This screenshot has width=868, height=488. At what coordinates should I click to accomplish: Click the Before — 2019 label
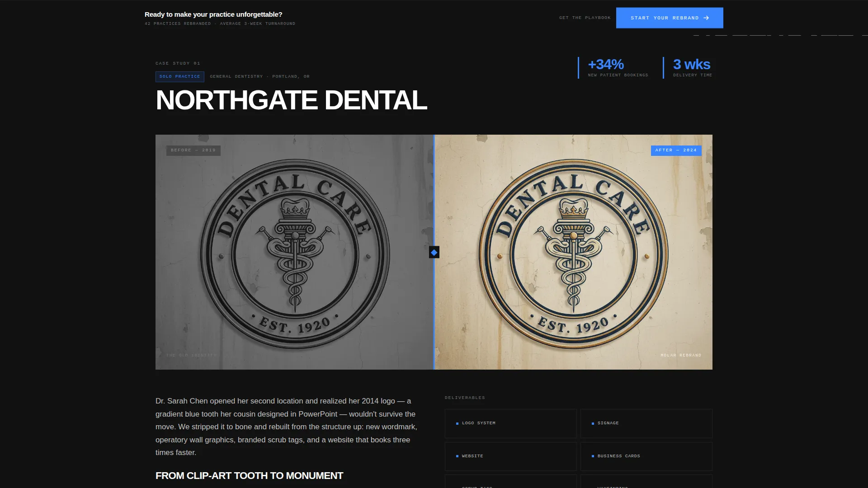coord(193,150)
